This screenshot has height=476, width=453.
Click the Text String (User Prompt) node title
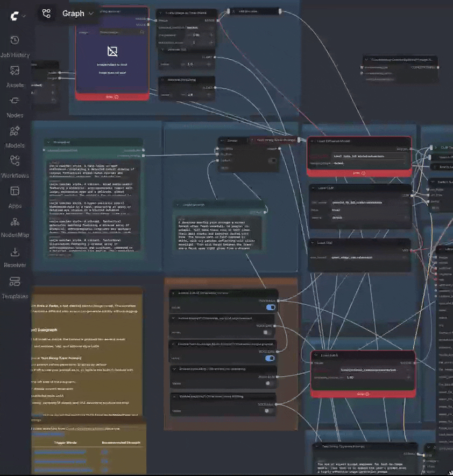[276, 140]
